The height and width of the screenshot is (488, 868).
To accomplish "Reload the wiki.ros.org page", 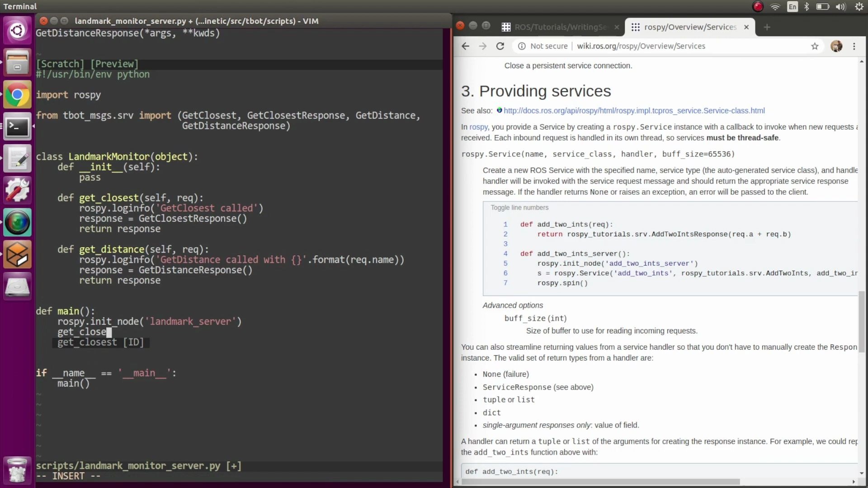I will 500,46.
